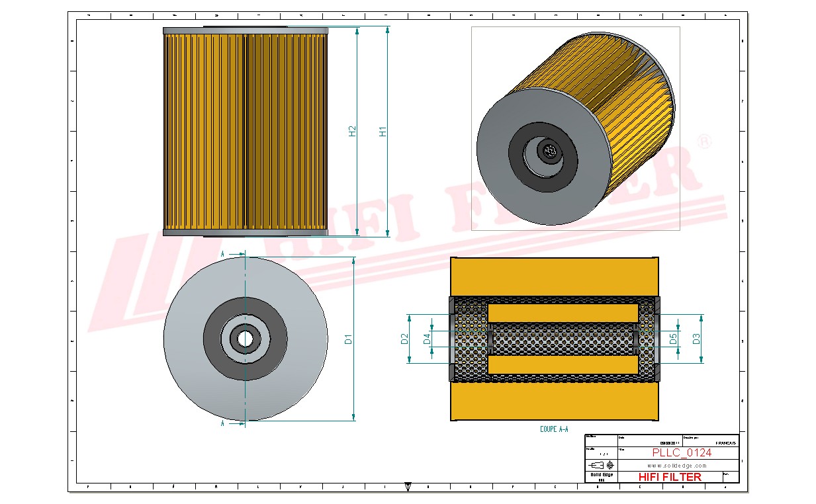Select the H1 height dimension label
816x504 pixels.
(x=382, y=132)
